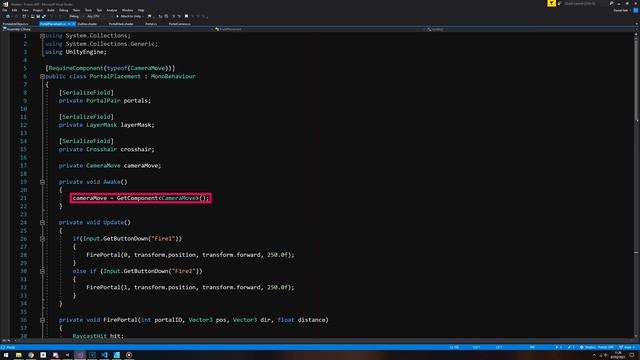Viewport: 640px width, 360px height.
Task: Collapse the Fire2 else-if block
Action: coord(42,271)
